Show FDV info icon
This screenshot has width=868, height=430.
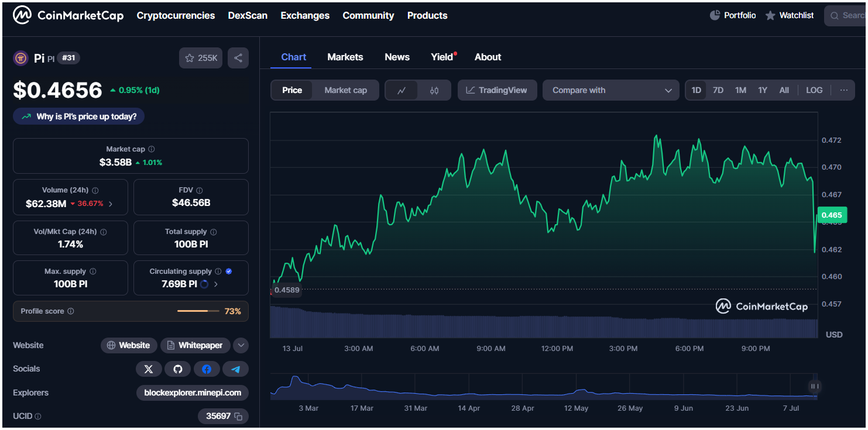(200, 190)
